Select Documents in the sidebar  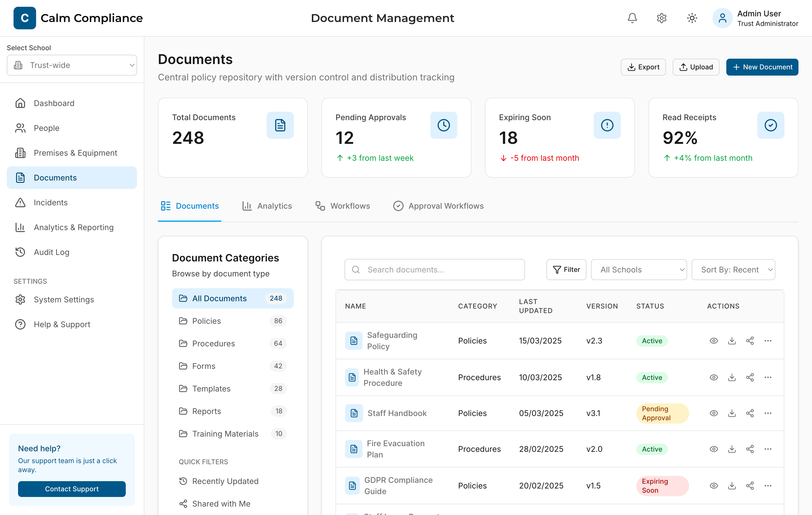pos(72,177)
